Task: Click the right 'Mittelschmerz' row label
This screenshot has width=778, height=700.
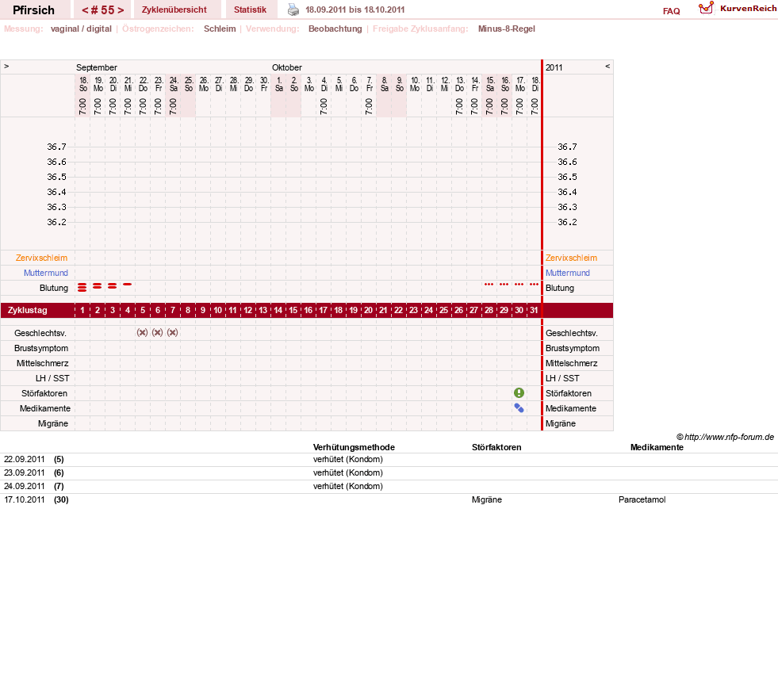Action: pyautogui.click(x=571, y=363)
